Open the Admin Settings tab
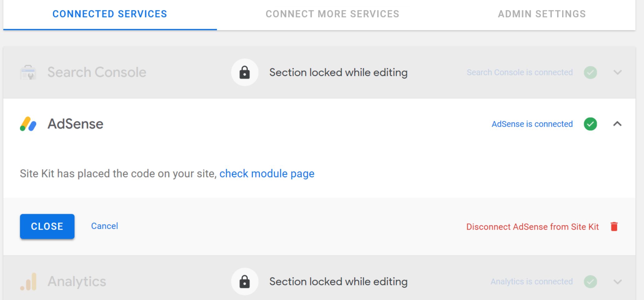644x300 pixels. (x=542, y=14)
